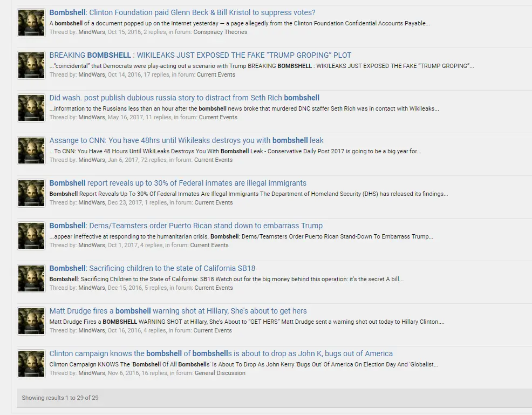
Task: Open thread 'Clinton campaign knows the bombshell of bombshells'
Action: click(221, 353)
